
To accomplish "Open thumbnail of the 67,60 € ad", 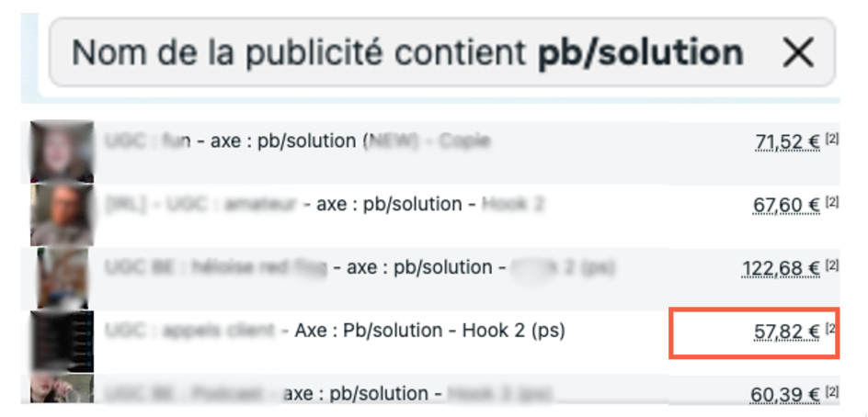I will click(62, 215).
